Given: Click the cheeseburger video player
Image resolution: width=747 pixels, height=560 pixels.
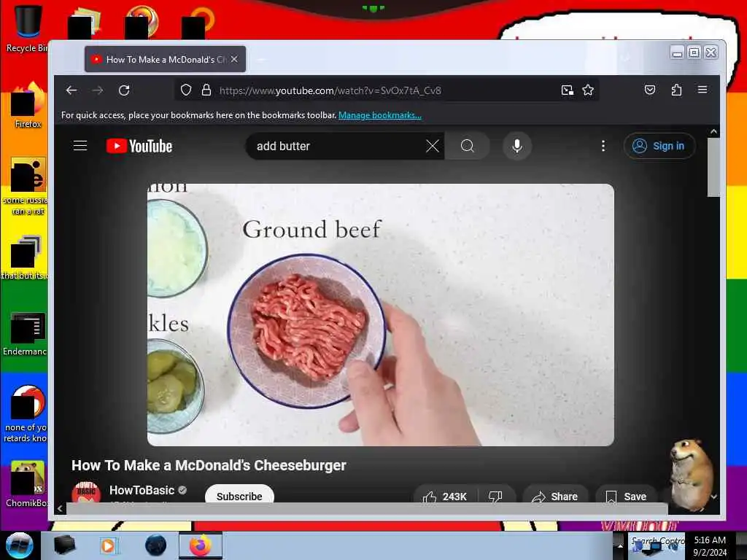Looking at the screenshot, I should 380,315.
